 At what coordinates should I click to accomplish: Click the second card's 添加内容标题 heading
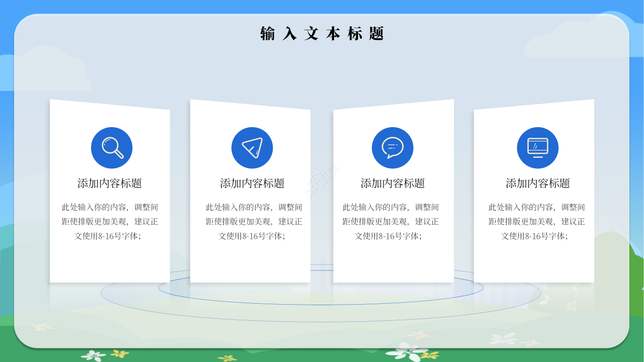click(x=252, y=184)
